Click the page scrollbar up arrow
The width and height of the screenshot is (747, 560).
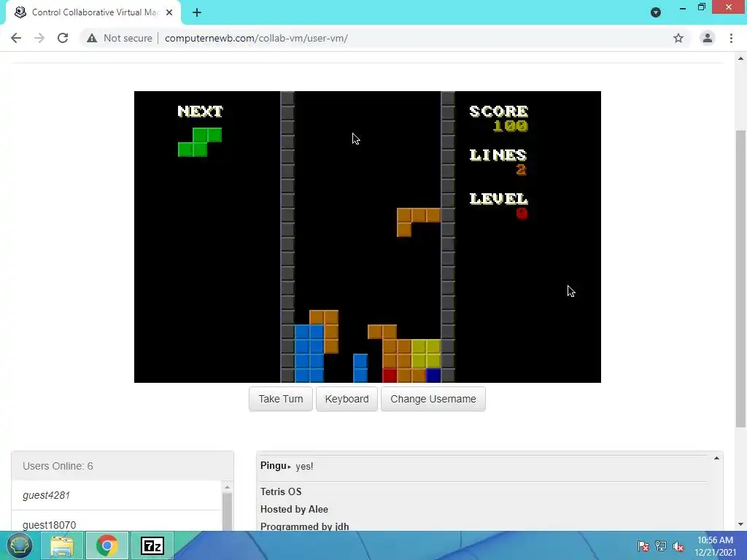coord(740,58)
